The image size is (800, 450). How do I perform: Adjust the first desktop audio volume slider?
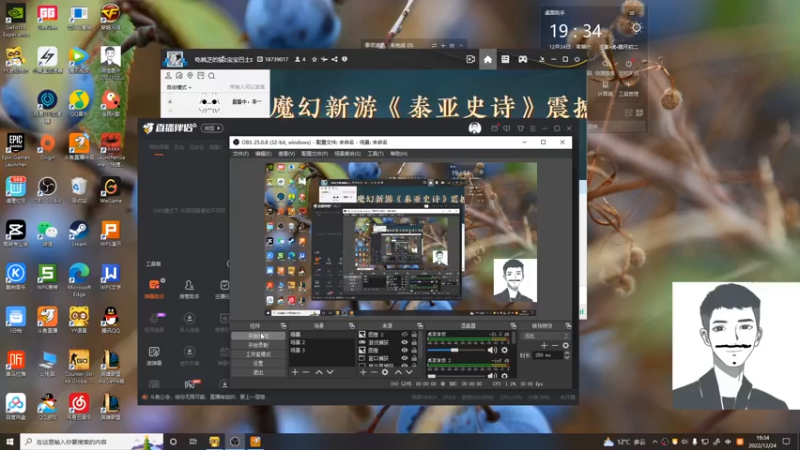(x=455, y=351)
